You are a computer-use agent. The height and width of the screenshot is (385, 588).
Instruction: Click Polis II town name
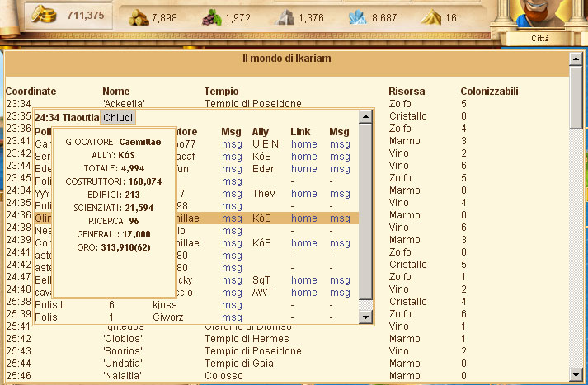point(49,305)
